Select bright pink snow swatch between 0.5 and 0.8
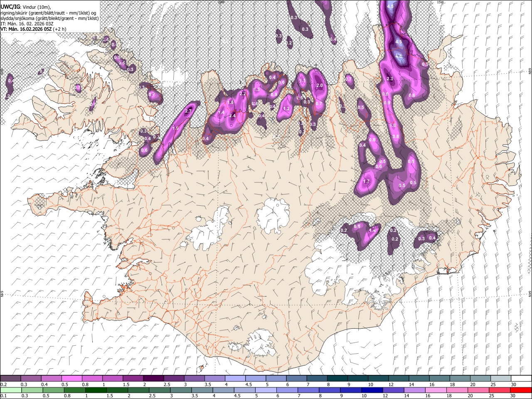532x399 pixels. tap(71, 379)
